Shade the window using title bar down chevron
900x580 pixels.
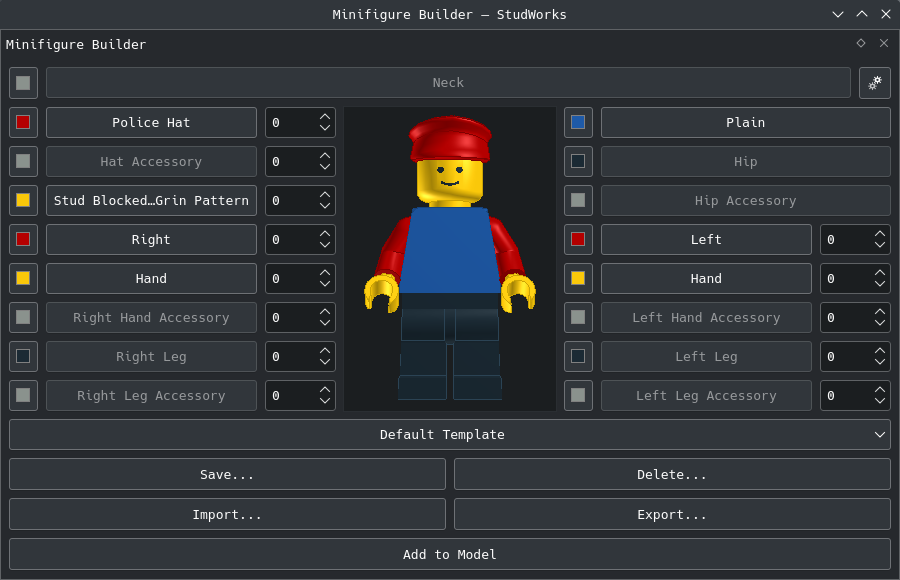838,14
